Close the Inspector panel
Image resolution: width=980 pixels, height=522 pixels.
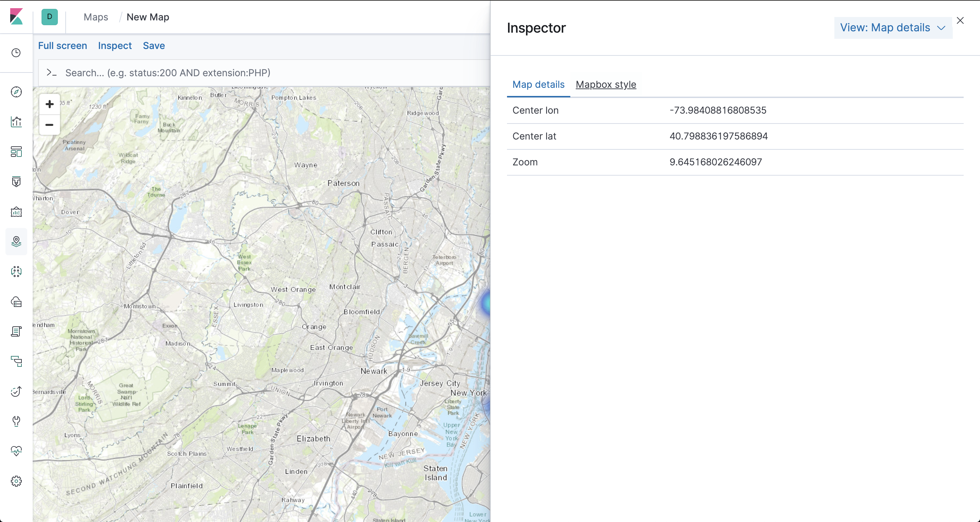pyautogui.click(x=960, y=20)
